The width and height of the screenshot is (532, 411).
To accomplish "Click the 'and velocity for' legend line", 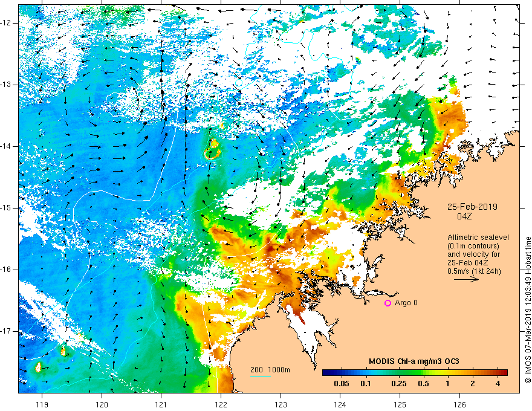I will point(473,254).
